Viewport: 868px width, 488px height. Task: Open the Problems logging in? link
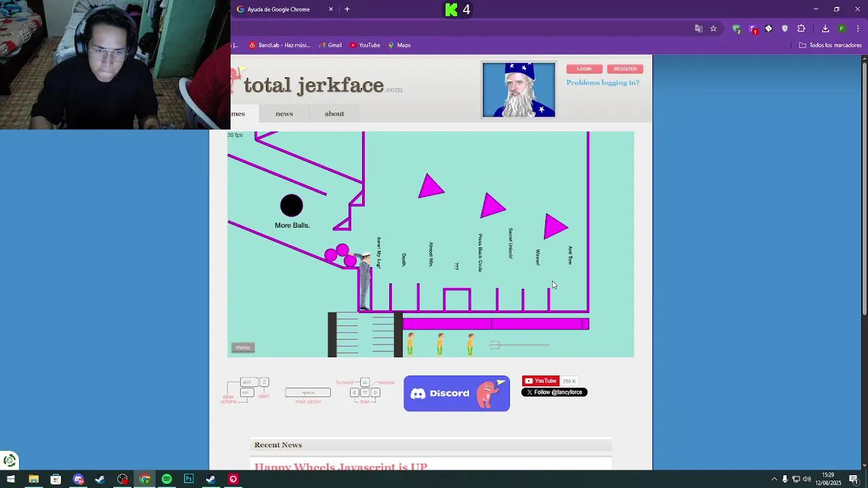click(x=603, y=83)
